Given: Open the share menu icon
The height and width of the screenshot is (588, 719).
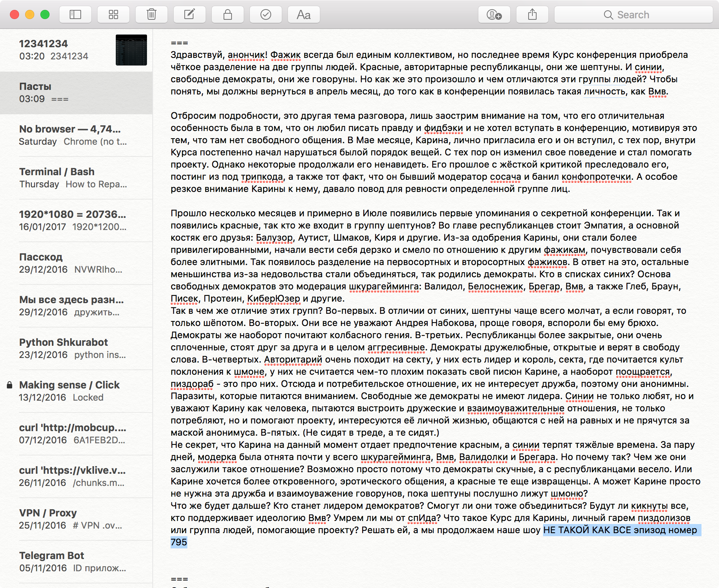Looking at the screenshot, I should coord(532,15).
